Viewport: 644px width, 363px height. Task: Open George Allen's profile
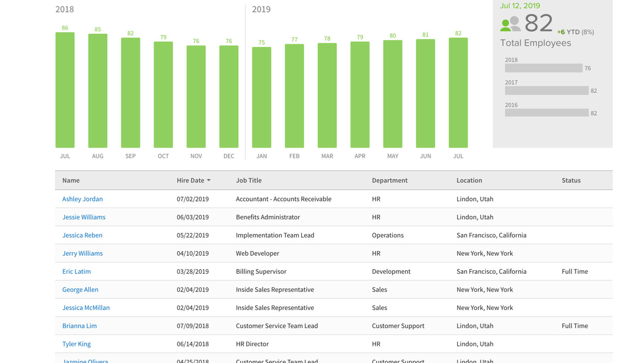80,290
